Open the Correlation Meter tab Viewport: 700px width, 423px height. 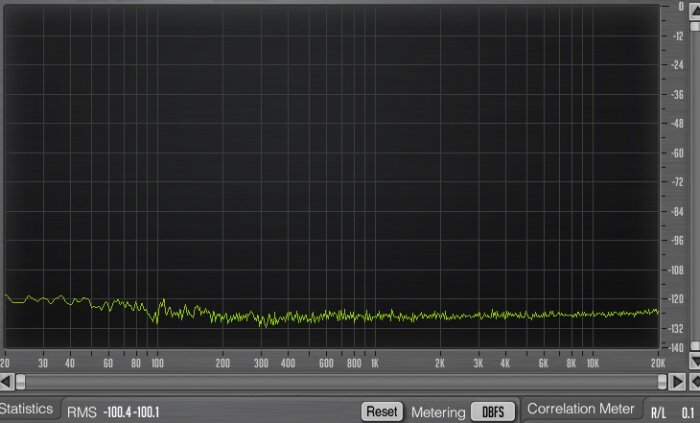point(580,409)
